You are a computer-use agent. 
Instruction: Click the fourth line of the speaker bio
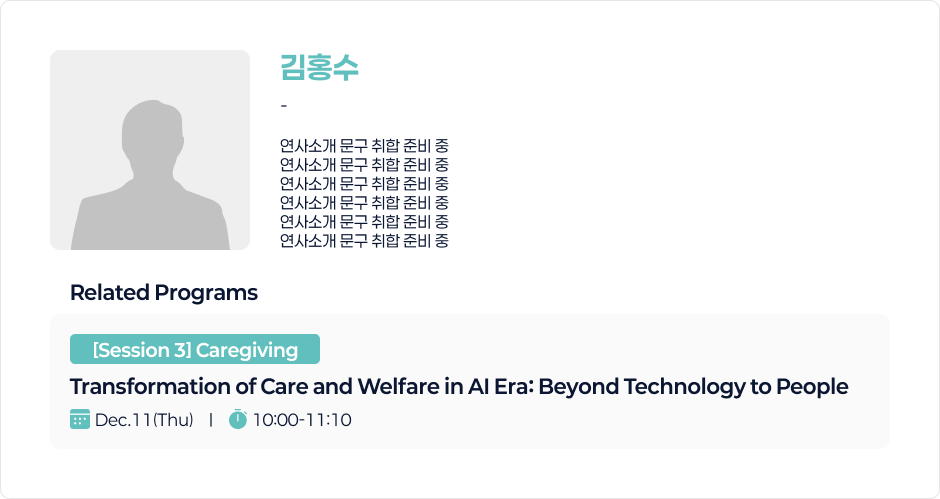coord(364,202)
